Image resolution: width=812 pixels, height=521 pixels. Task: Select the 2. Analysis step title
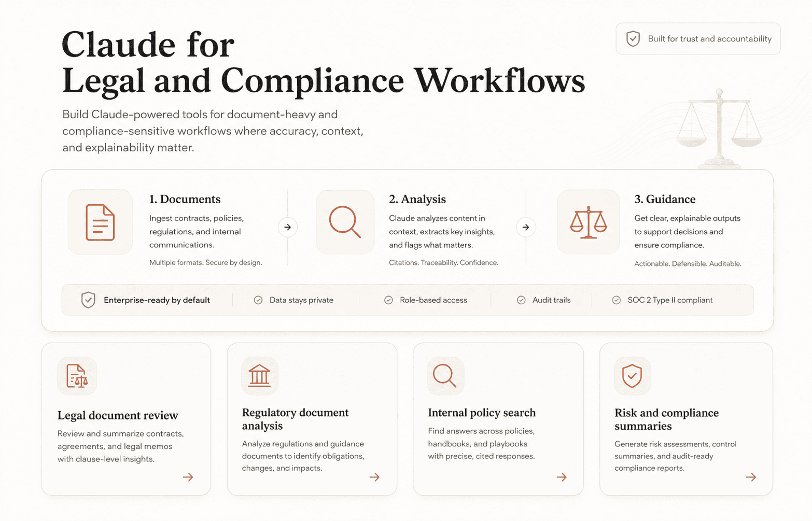(x=417, y=199)
